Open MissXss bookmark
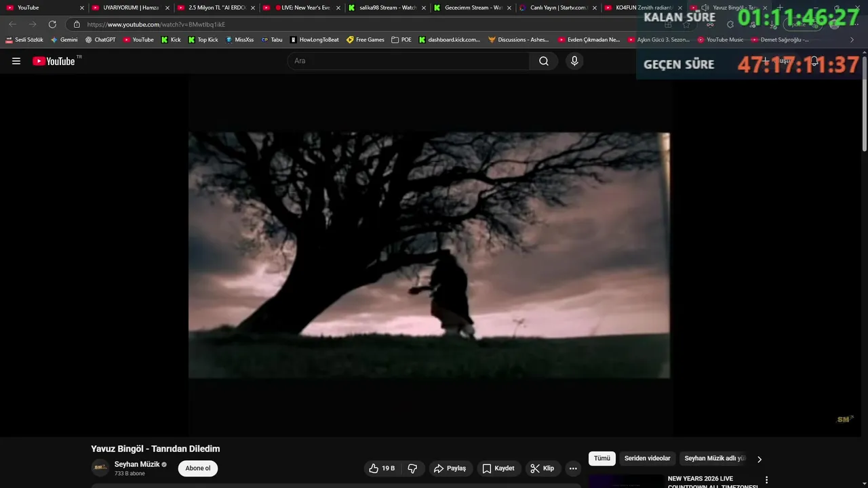The image size is (868, 488). (x=239, y=40)
